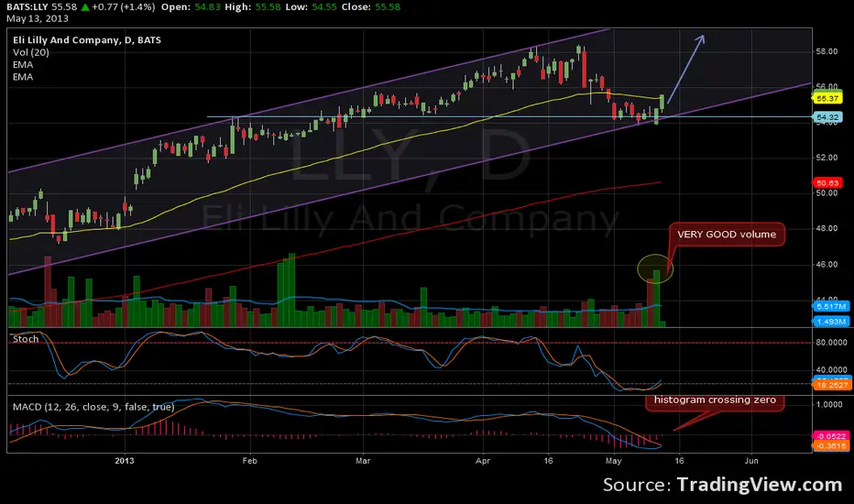Click the pink -0.0522 MACD value label
Viewport: 854px width, 504px height.
click(832, 436)
